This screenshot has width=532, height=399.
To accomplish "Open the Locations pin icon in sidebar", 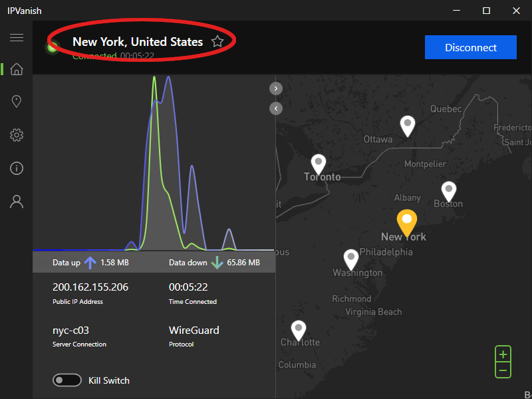I will coord(17,102).
